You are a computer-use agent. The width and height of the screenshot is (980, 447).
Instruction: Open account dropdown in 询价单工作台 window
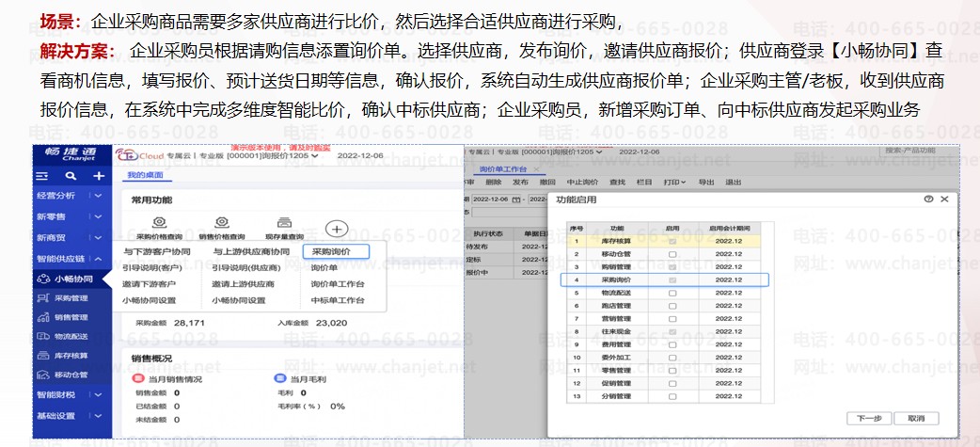[599, 152]
